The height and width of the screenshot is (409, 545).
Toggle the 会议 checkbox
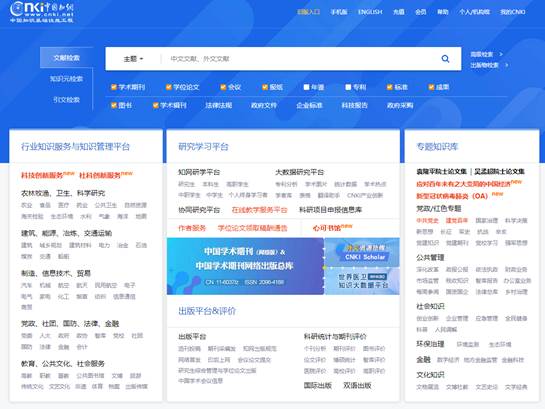coord(223,87)
